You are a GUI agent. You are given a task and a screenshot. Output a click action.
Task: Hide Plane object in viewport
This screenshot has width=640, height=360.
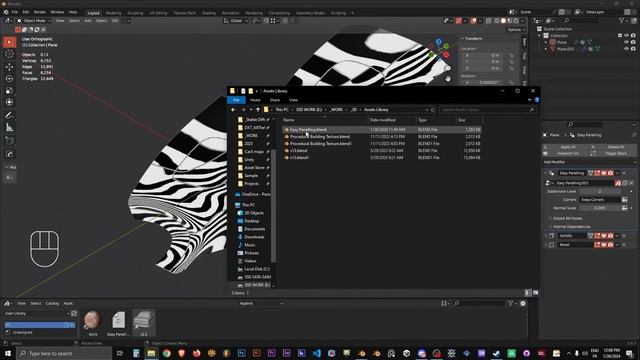point(627,42)
